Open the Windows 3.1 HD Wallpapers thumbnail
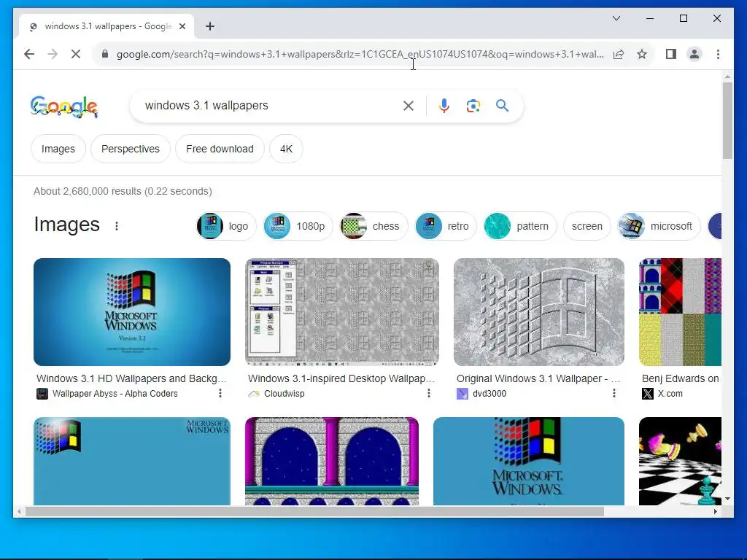 point(132,312)
